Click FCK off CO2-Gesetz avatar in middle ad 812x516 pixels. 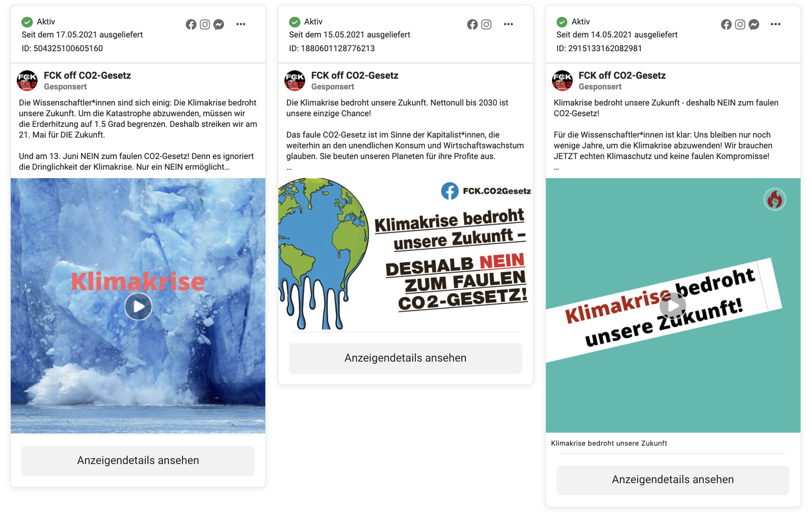(x=295, y=81)
